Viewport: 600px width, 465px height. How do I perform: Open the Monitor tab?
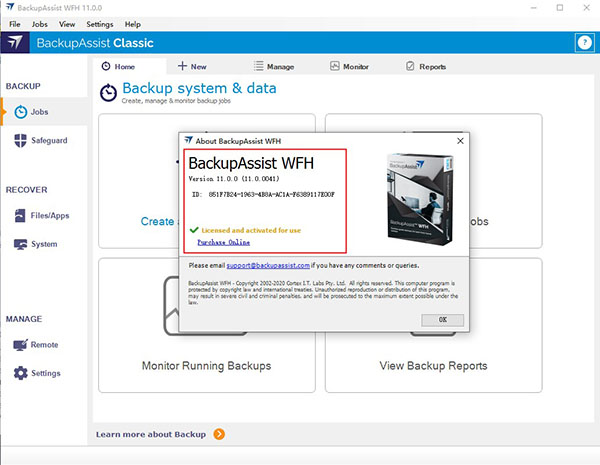pos(349,66)
